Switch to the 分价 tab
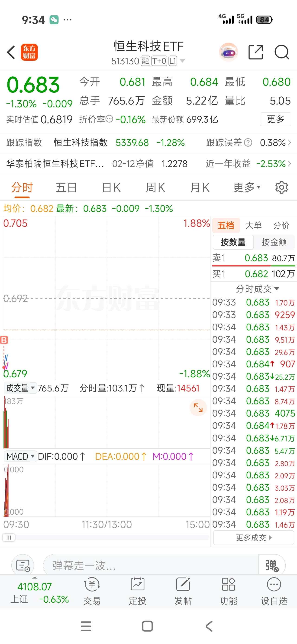297x644 pixels. [281, 225]
